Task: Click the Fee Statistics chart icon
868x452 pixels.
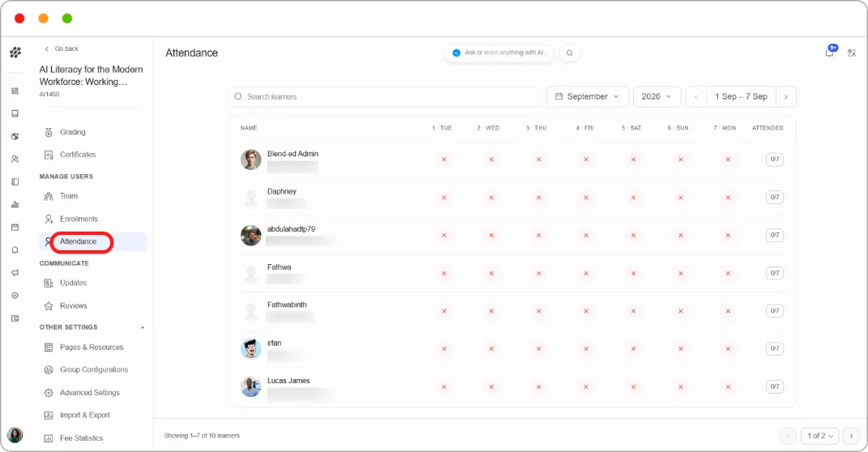Action: pos(49,438)
